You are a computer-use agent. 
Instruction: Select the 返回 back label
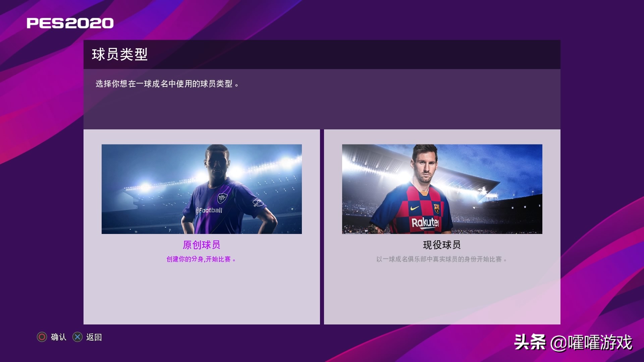[x=94, y=337]
